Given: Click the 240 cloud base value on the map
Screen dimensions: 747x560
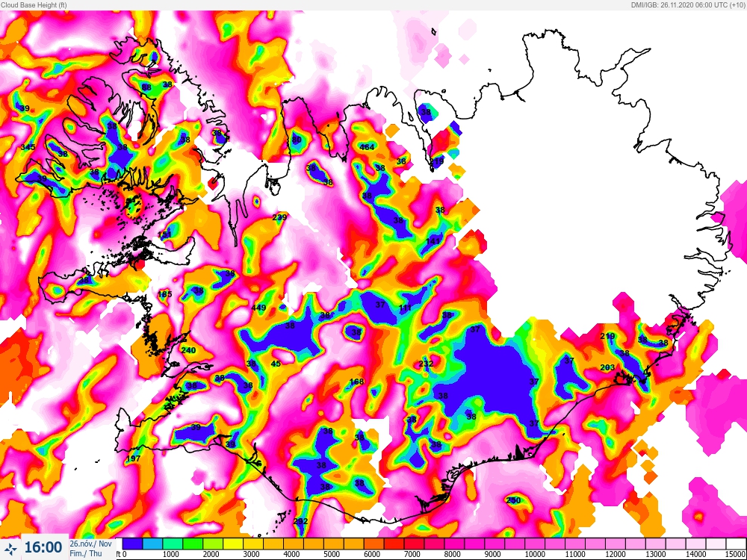Looking at the screenshot, I should [188, 350].
